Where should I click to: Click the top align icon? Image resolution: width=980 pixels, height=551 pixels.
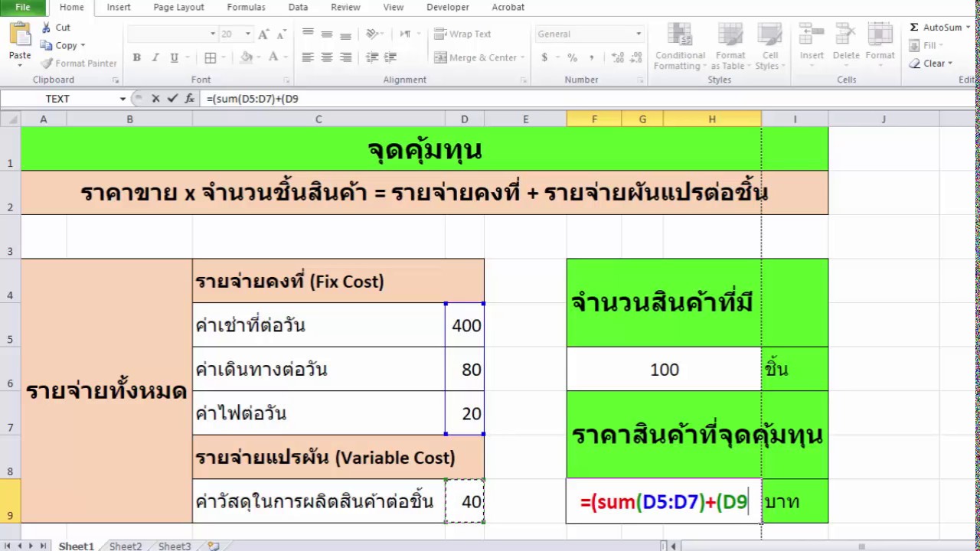coord(308,34)
